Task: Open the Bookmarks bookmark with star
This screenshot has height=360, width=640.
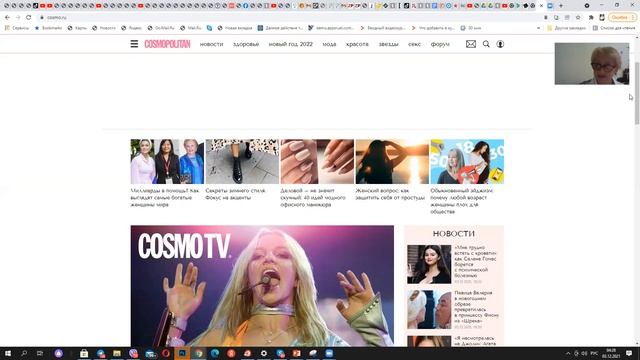Action: (49, 28)
